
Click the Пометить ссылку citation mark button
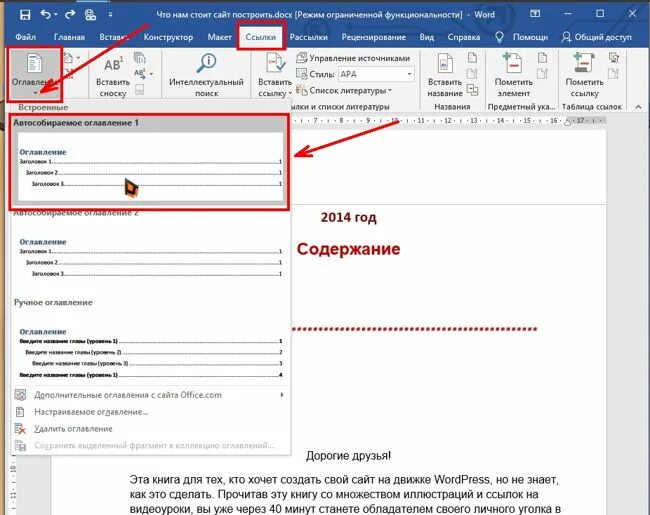pyautogui.click(x=584, y=75)
